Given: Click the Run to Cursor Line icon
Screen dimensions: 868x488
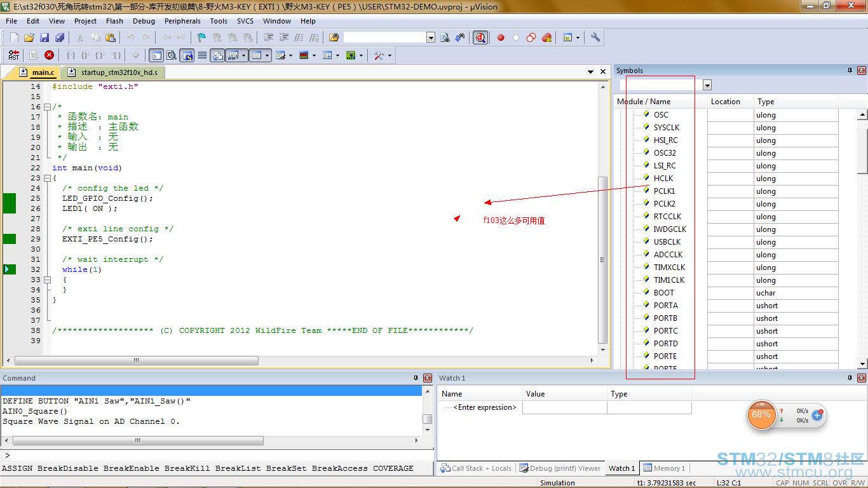Looking at the screenshot, I should (117, 55).
